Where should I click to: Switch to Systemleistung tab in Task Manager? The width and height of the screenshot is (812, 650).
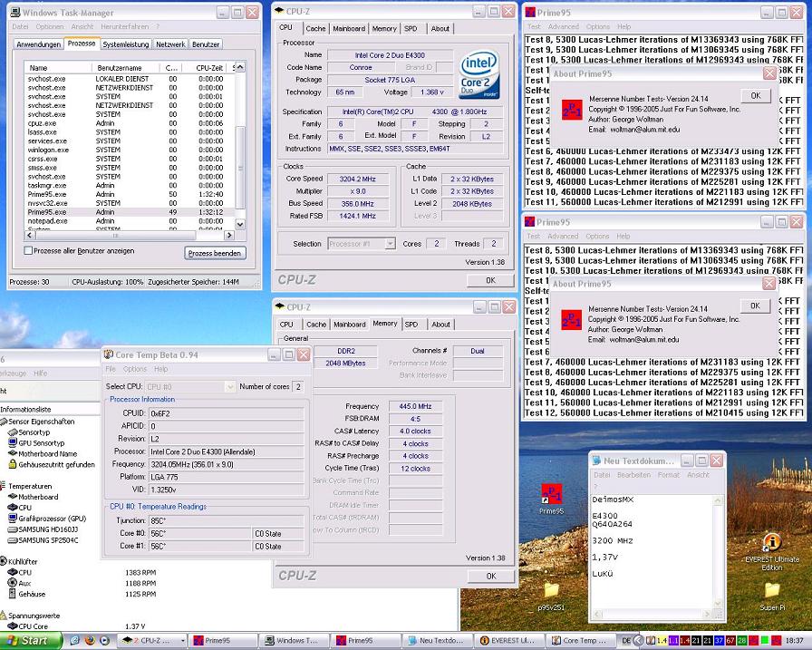tap(126, 44)
